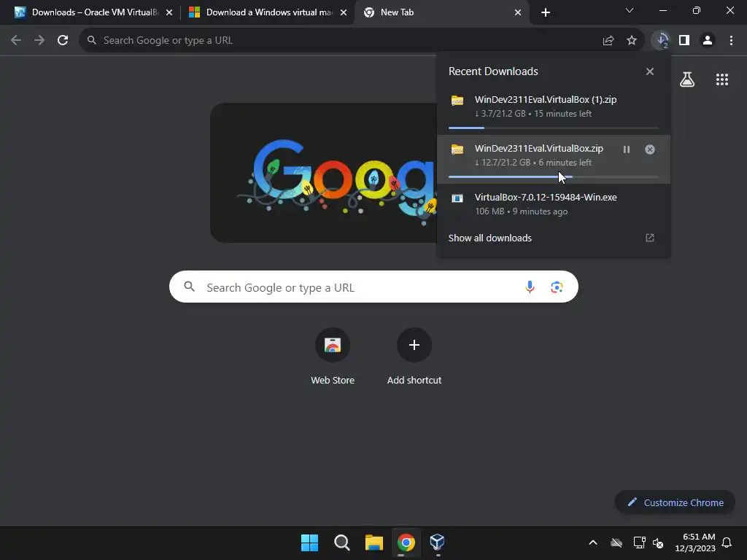The image size is (747, 560).
Task: Click the folder icon of WinDev2311Eval.VirtualBox.zip
Action: (x=457, y=149)
